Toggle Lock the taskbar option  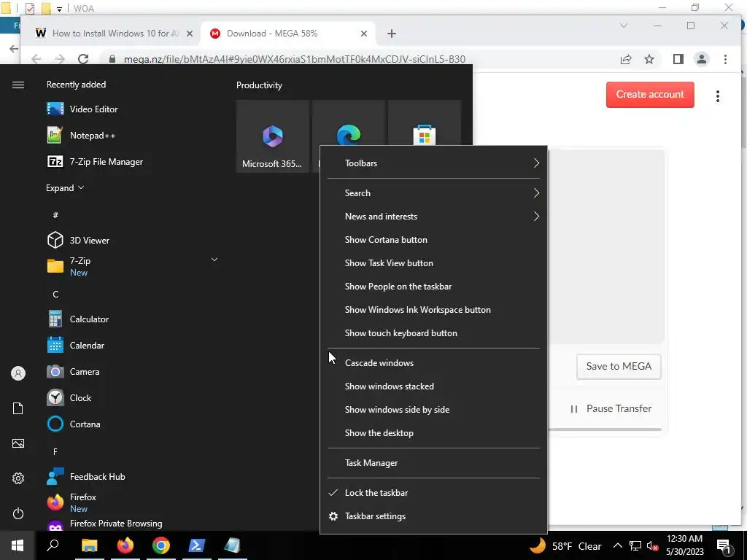tap(376, 493)
